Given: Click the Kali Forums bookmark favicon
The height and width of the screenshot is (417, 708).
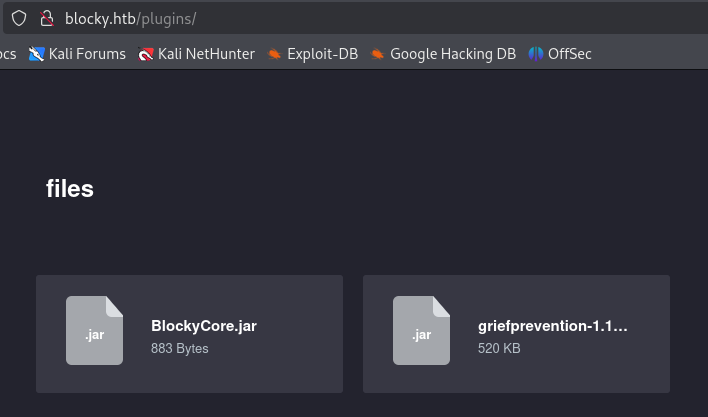Looking at the screenshot, I should click(37, 54).
